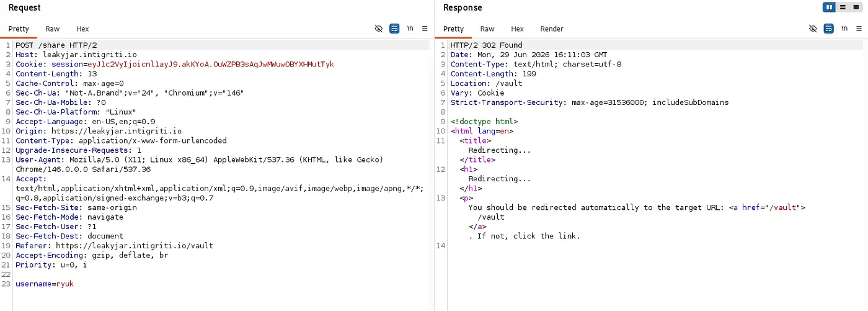Click the Accept-Language header line

86,122
